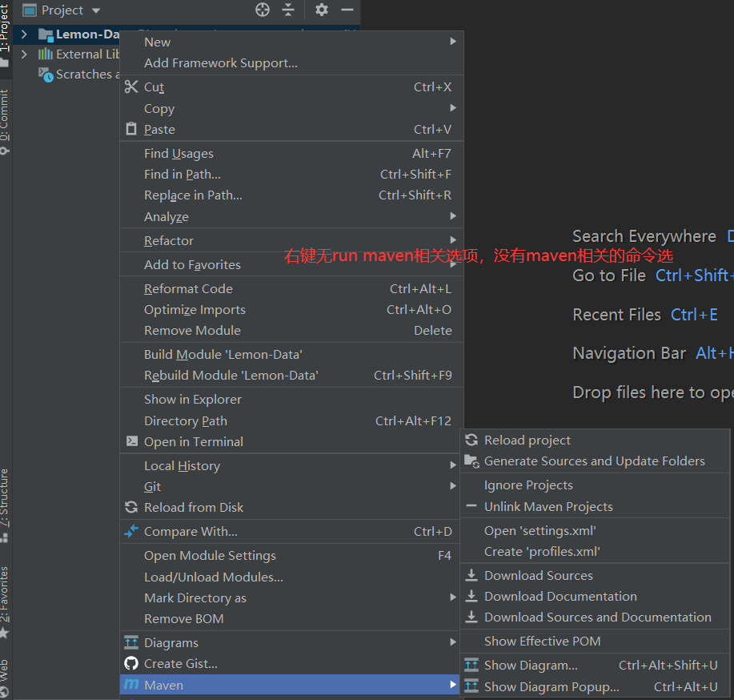Click the Download Sources arrow icon
This screenshot has width=734, height=700.
471,575
